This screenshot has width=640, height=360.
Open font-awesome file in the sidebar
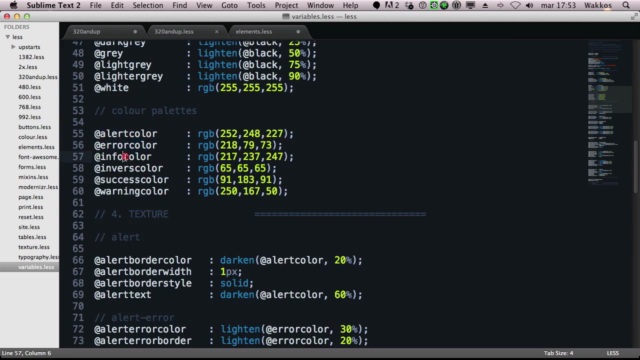[x=38, y=157]
